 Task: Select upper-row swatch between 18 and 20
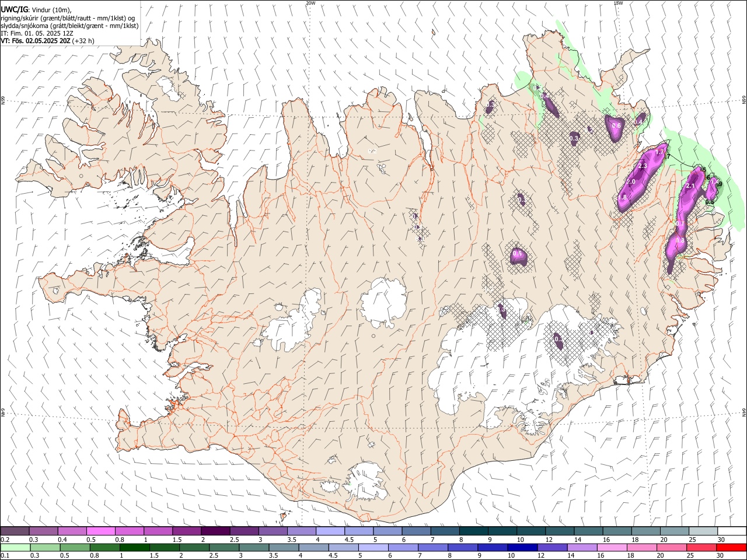pos(645,531)
